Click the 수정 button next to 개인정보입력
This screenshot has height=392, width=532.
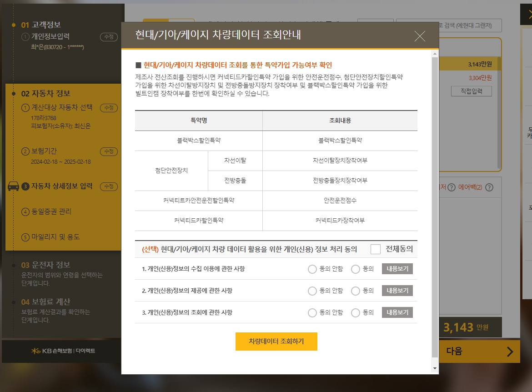point(109,37)
